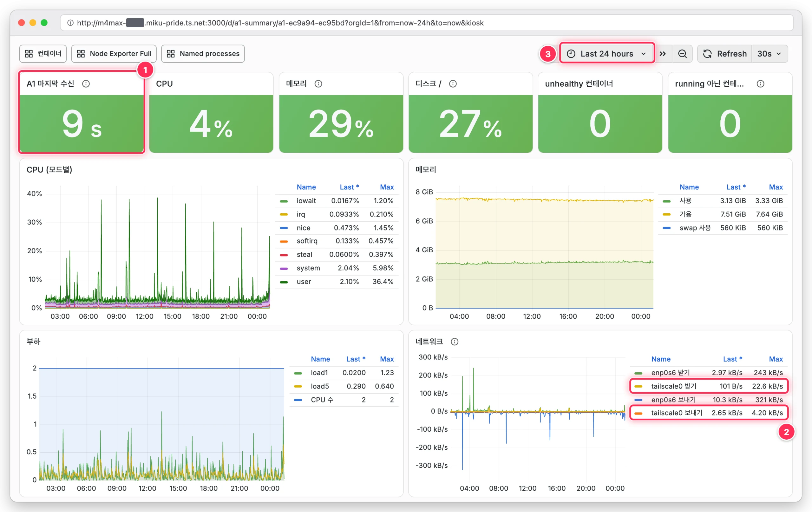Zoom out the time range
This screenshot has width=812, height=512.
click(x=682, y=54)
